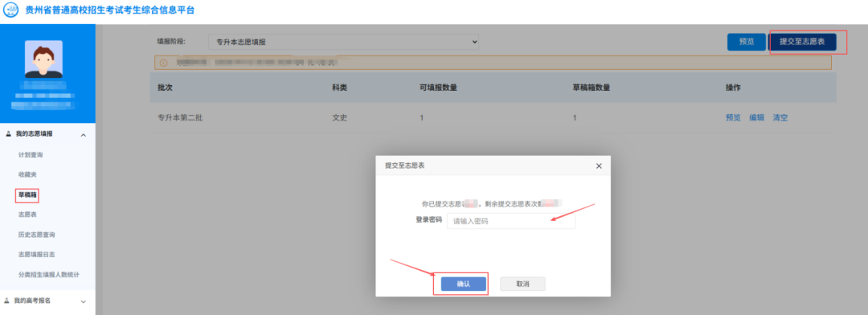Go to 收藏夹 in sidebar
The height and width of the screenshot is (315, 868).
(27, 174)
